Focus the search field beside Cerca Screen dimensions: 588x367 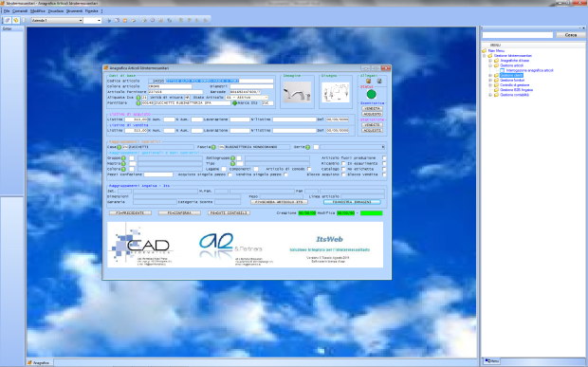tap(517, 35)
